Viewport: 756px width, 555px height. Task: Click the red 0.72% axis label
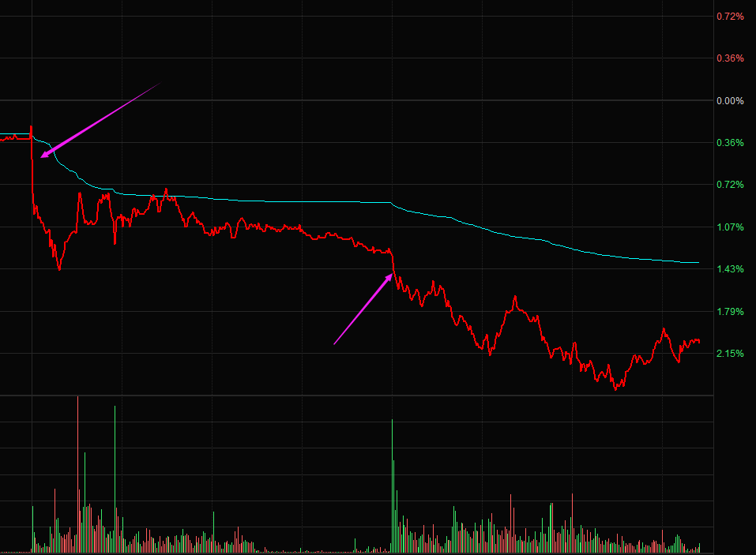730,17
